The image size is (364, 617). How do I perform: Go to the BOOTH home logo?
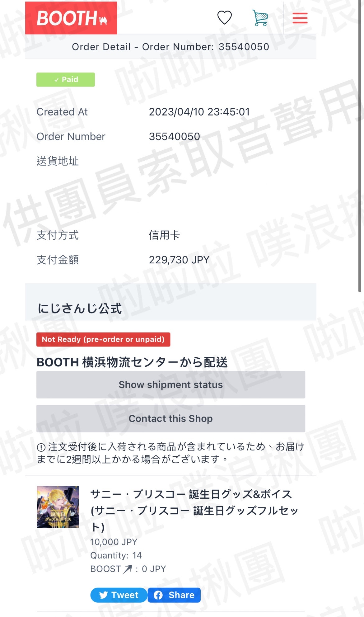pyautogui.click(x=71, y=18)
